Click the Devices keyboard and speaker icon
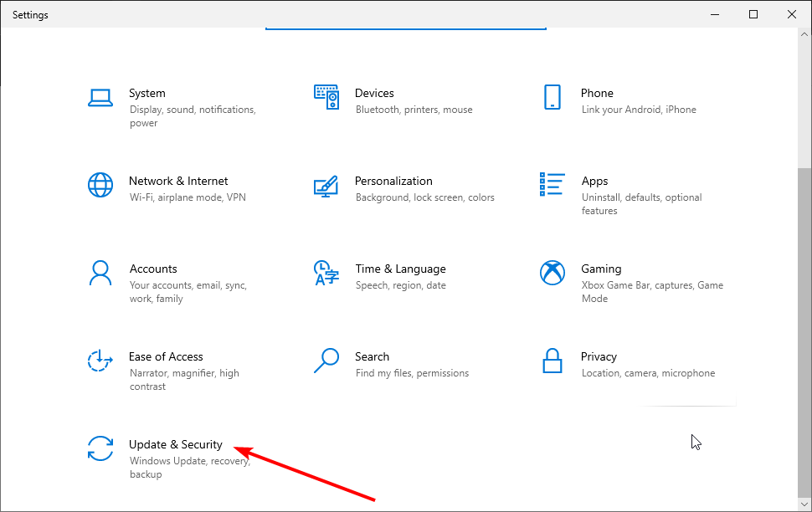The width and height of the screenshot is (812, 512). pos(326,97)
